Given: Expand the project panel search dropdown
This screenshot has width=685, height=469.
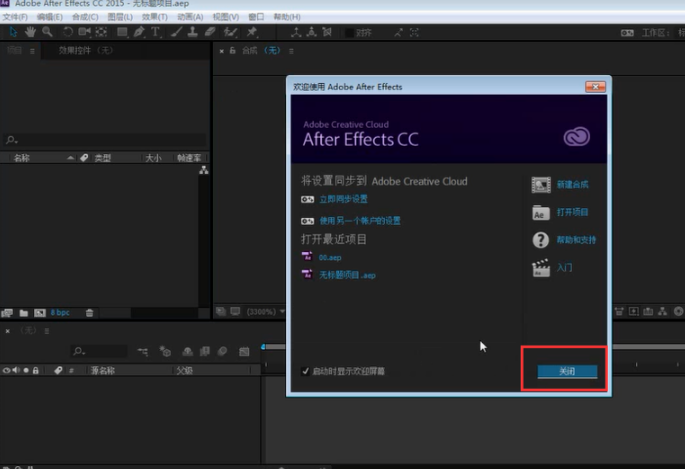Looking at the screenshot, I should (x=12, y=141).
